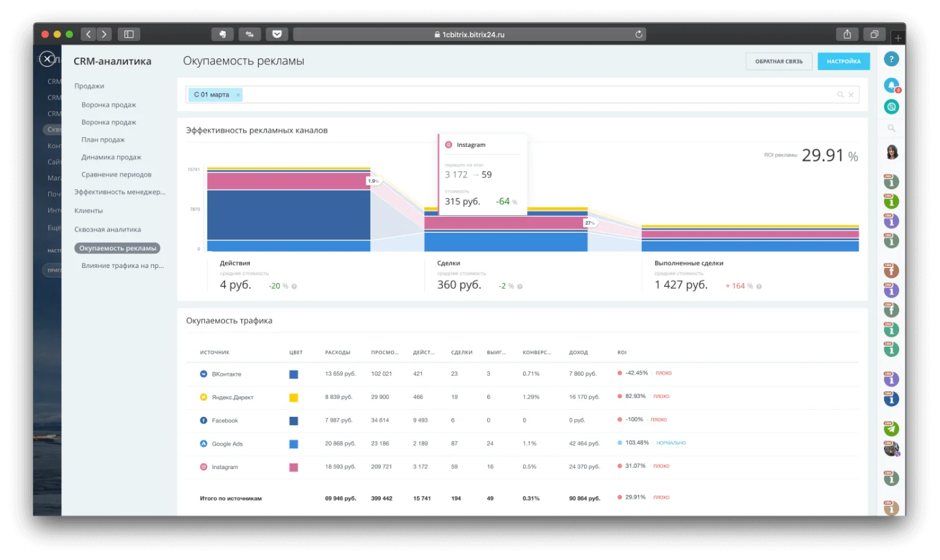Click the Настройка button
Image resolution: width=940 pixels, height=560 pixels.
point(843,61)
